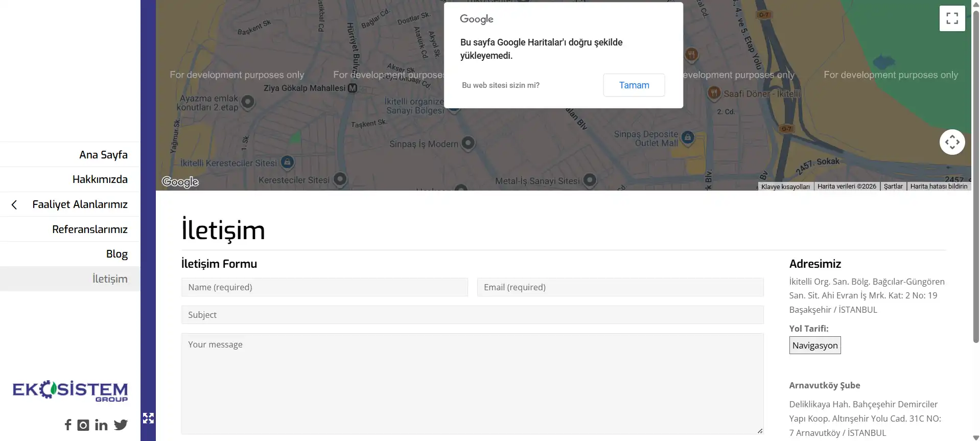Image resolution: width=980 pixels, height=441 pixels.
Task: Open the Twitter bird icon
Action: coord(121,425)
